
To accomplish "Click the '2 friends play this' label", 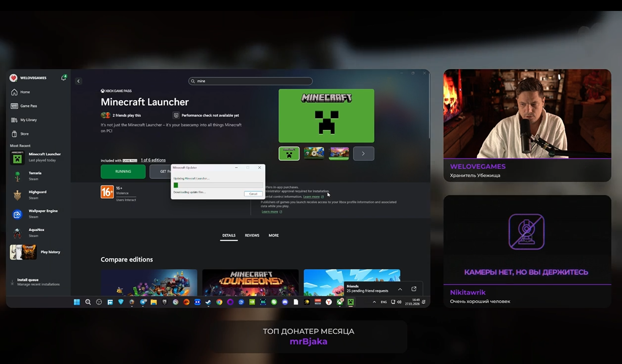I will click(127, 115).
